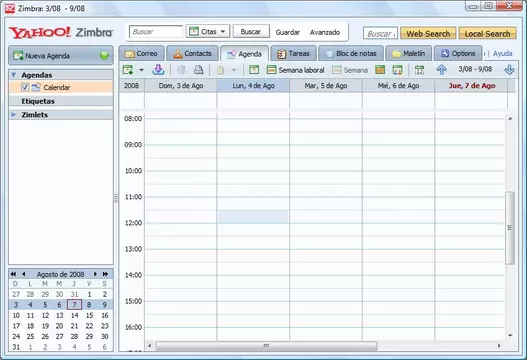The width and height of the screenshot is (527, 360).
Task: Select day 14 in mini calendar
Action: (74, 315)
